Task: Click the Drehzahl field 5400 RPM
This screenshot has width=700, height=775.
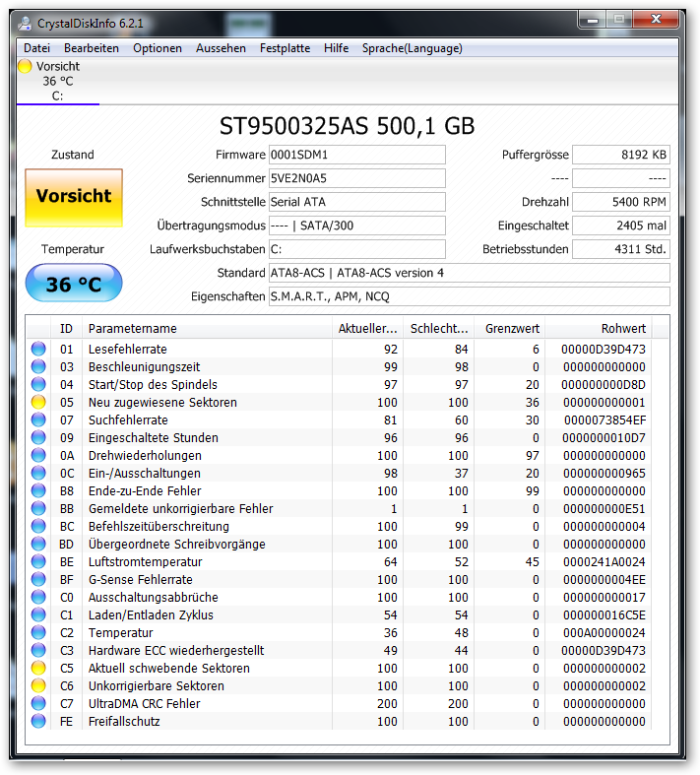Action: click(x=621, y=202)
